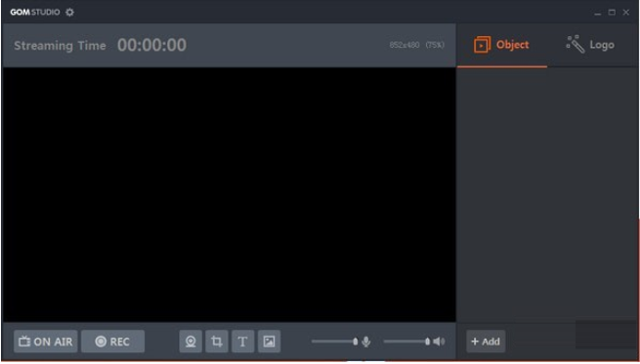Maximize the GOM Studio window
640x364 pixels.
(x=612, y=13)
